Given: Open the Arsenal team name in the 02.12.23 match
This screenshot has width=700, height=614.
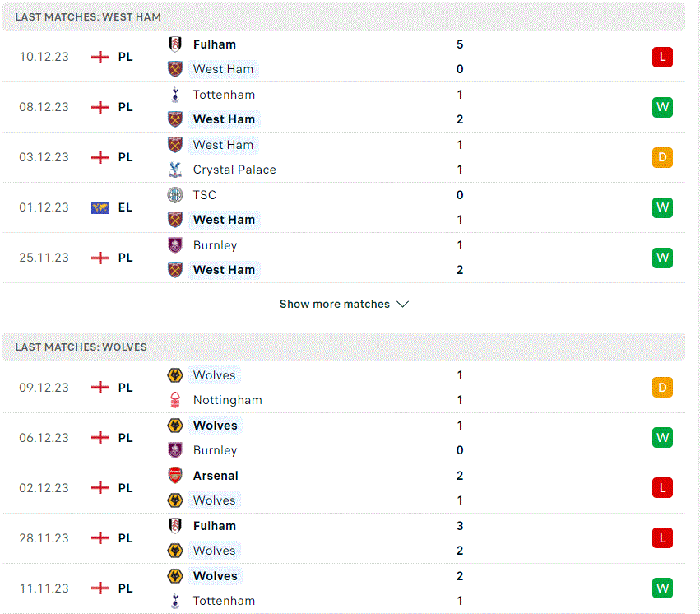Looking at the screenshot, I should pyautogui.click(x=216, y=476).
